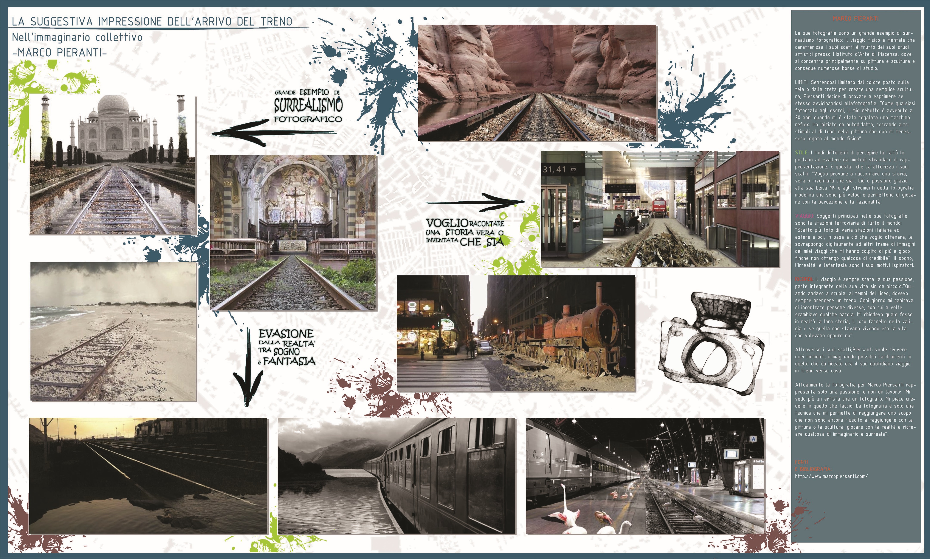
Task: Click the STILE heading in sidebar
Action: pos(802,153)
